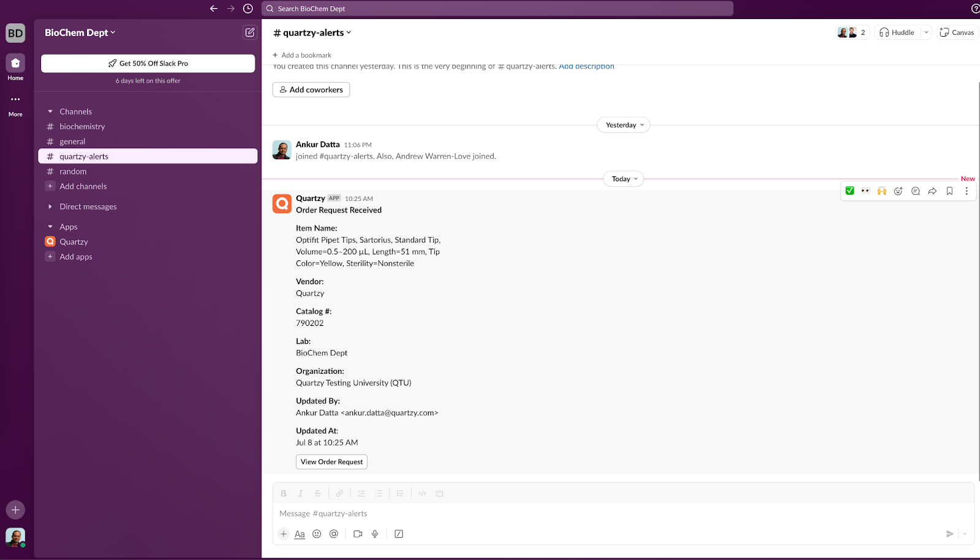React with the raised hands emoji

[x=882, y=191]
